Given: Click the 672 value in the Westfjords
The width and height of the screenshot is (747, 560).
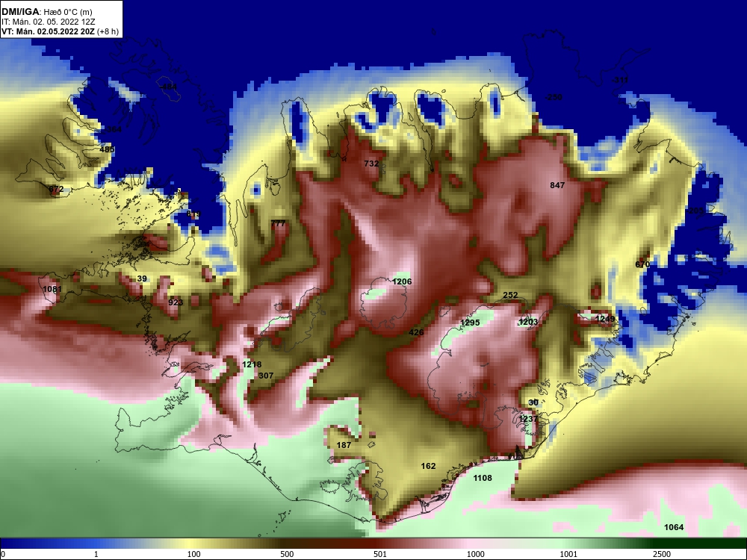Looking at the screenshot, I should 56,189.
